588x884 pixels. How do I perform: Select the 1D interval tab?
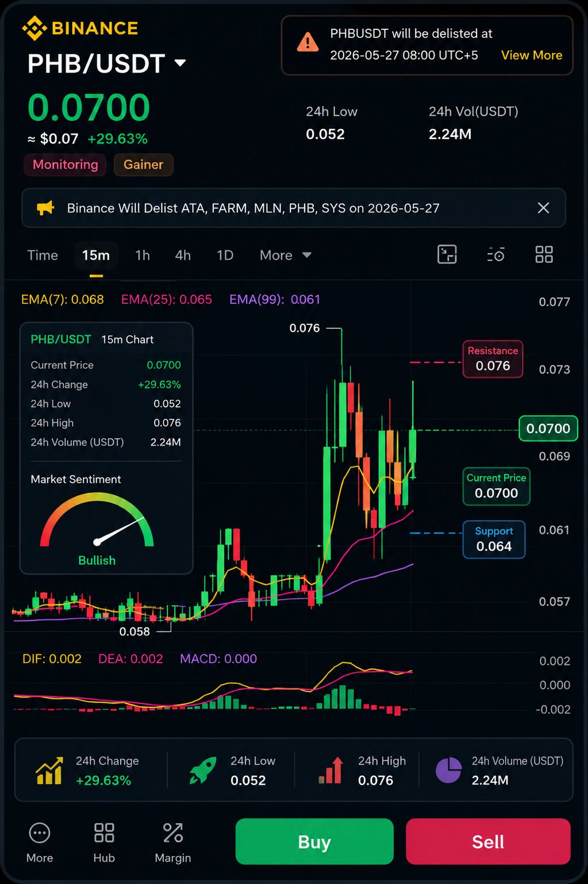pyautogui.click(x=225, y=255)
